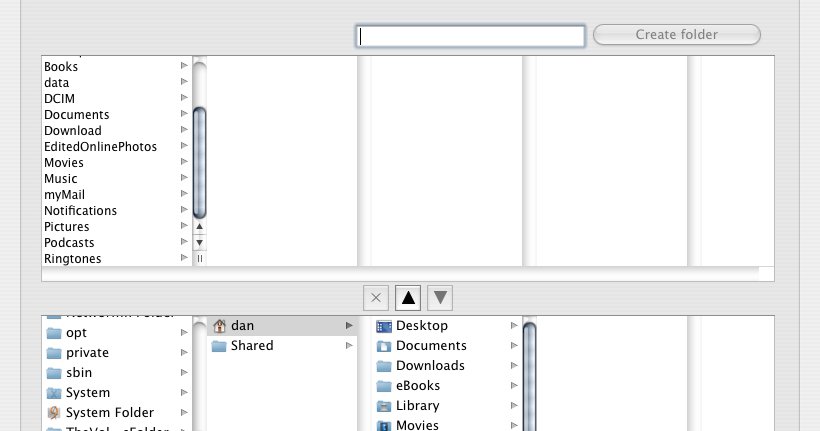The width and height of the screenshot is (820, 431).
Task: Expand the Books folder arrow
Action: tap(184, 65)
